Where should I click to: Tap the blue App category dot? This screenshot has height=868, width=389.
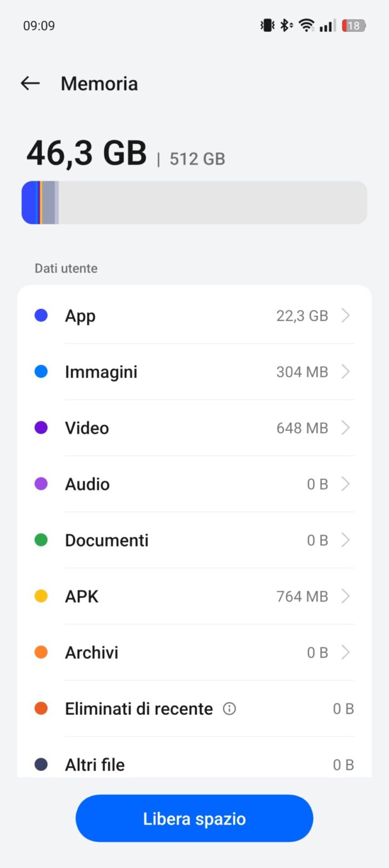point(41,315)
